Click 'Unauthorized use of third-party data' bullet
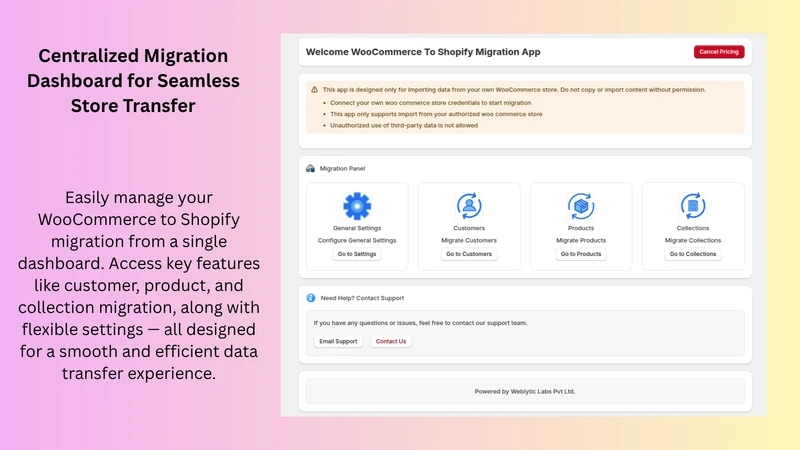This screenshot has width=800, height=450. pyautogui.click(x=404, y=126)
